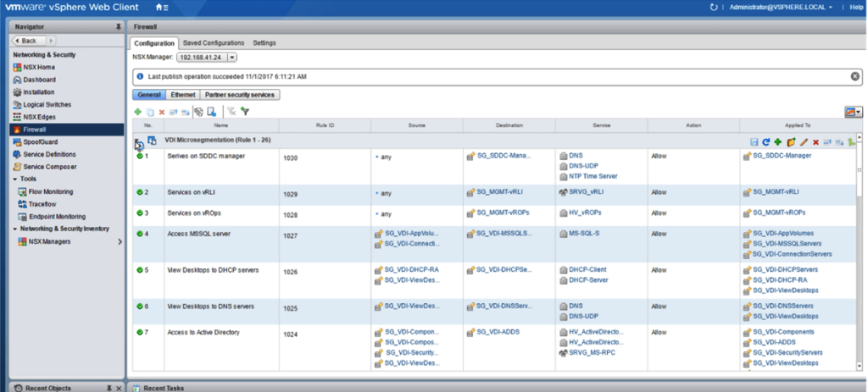Click the Rule ID column header
Image resolution: width=868 pixels, height=392 pixels.
(325, 125)
